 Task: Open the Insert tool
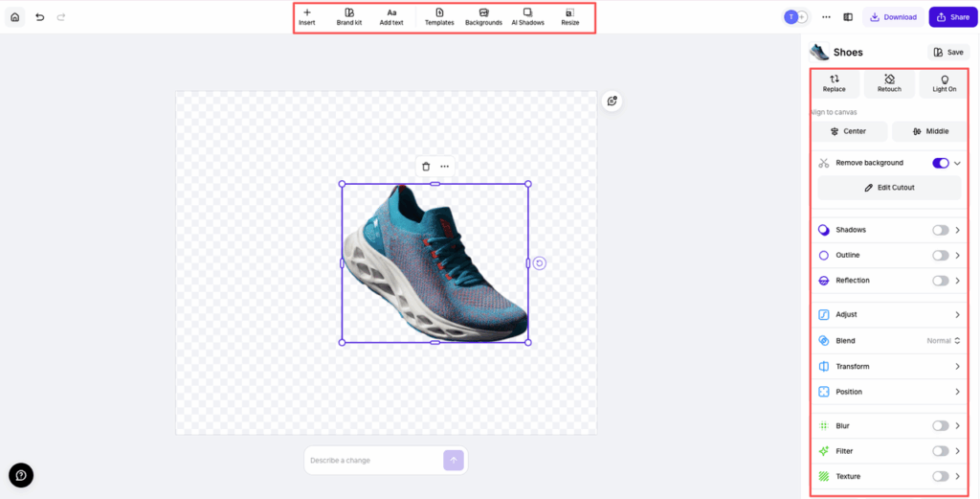point(307,17)
